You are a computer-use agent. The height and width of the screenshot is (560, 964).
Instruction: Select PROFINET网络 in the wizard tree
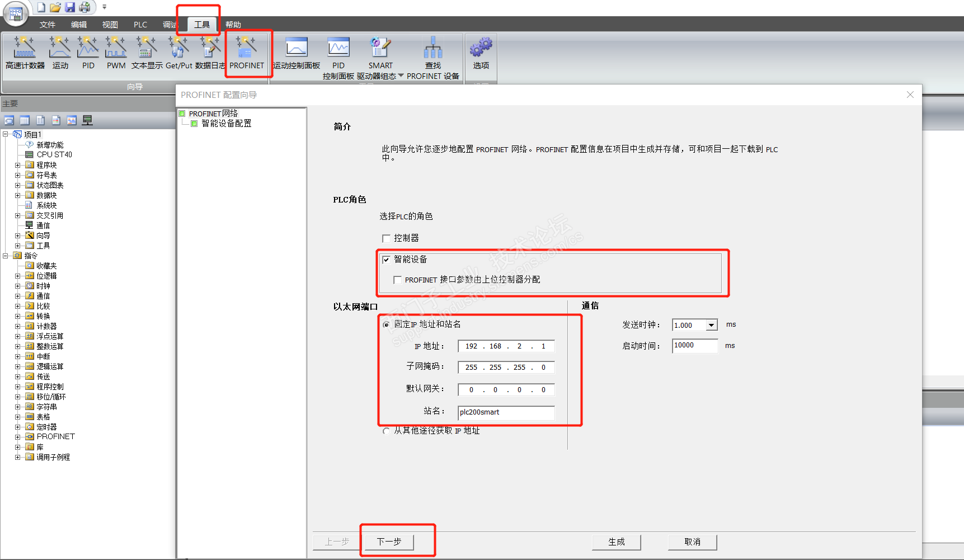[214, 114]
